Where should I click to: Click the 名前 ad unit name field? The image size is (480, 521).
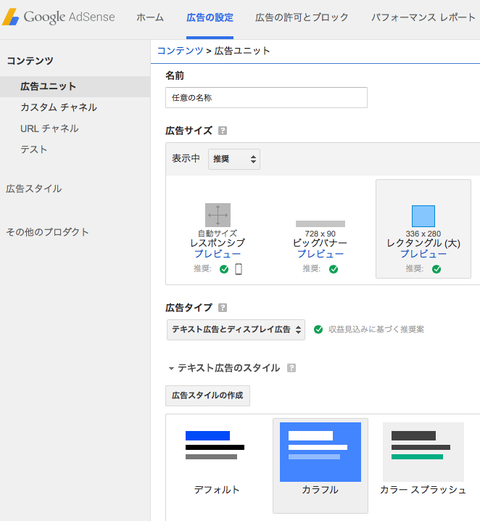[266, 98]
